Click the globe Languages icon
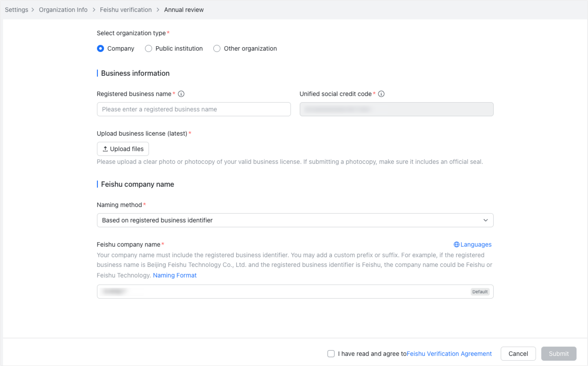This screenshot has width=588, height=366. point(457,244)
